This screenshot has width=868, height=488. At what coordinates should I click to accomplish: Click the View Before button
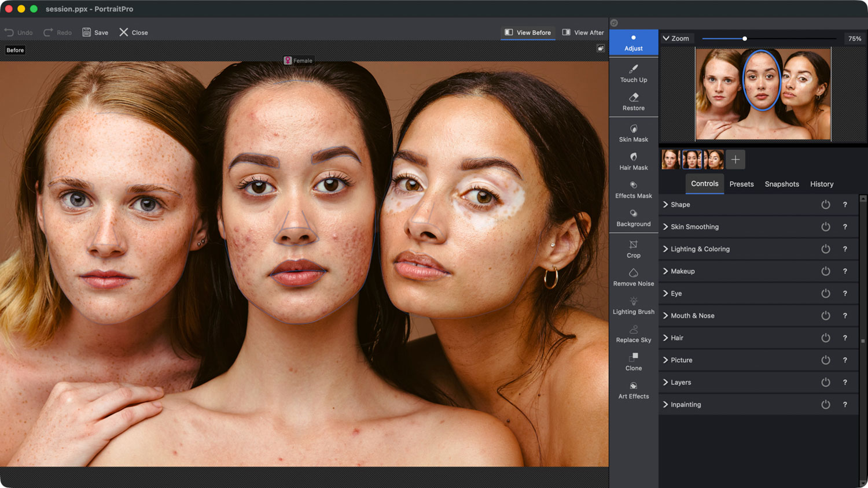pos(528,32)
